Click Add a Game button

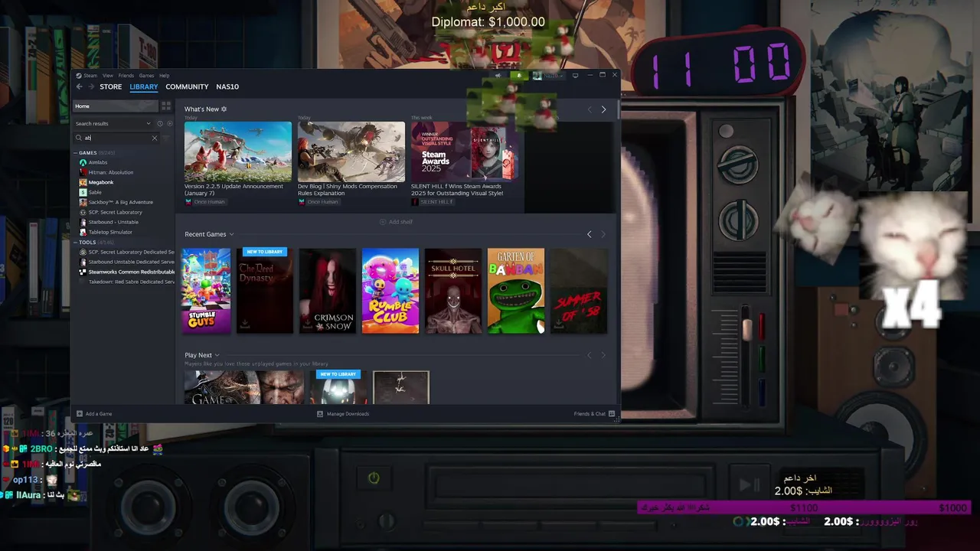(94, 414)
